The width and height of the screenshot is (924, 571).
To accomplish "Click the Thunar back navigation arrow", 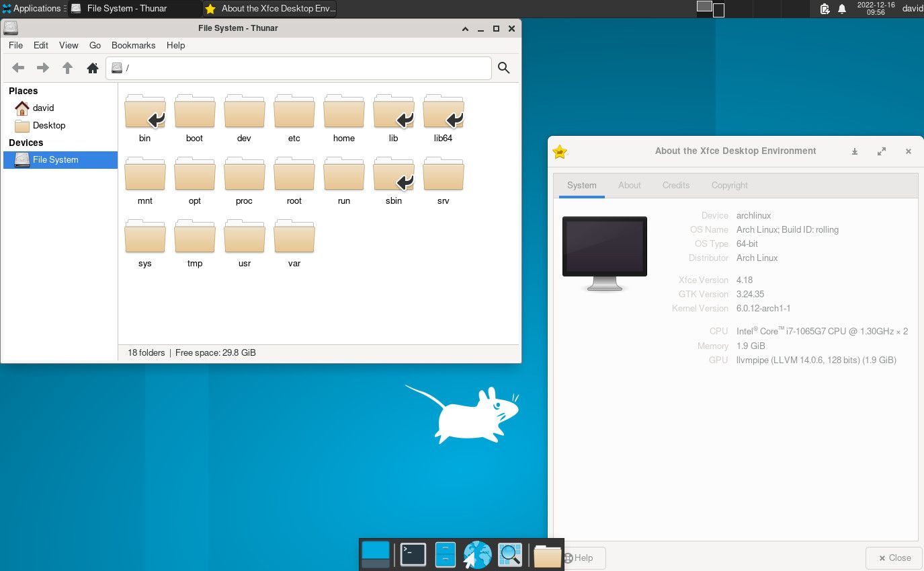I will tap(19, 68).
